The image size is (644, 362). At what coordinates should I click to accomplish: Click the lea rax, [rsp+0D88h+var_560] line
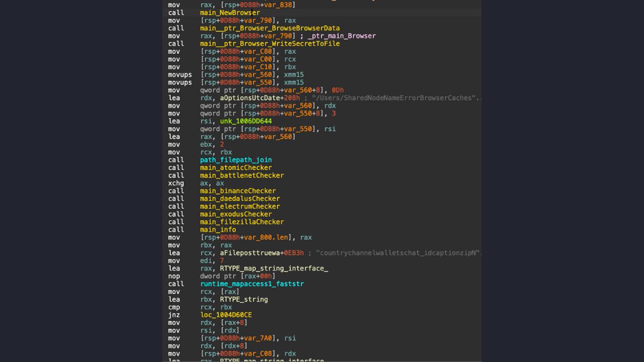(232, 137)
